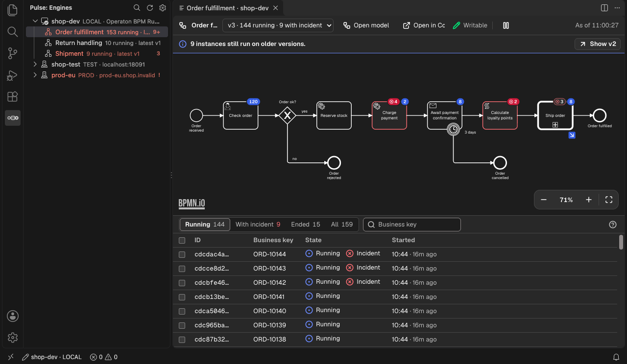627x364 pixels.
Task: Split the editor layout icon
Action: [604, 8]
